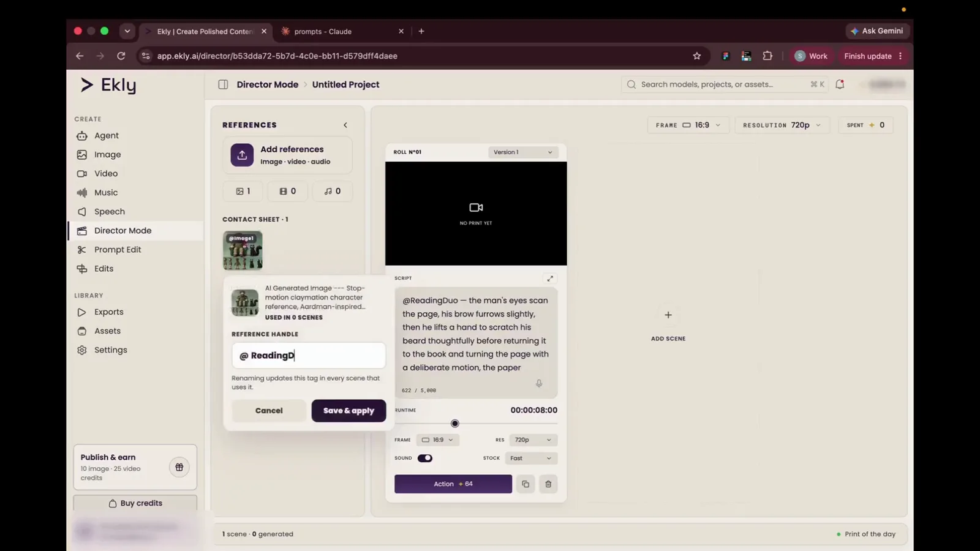Click the gift icon in Publish & earn
This screenshot has height=551, width=980.
(179, 467)
